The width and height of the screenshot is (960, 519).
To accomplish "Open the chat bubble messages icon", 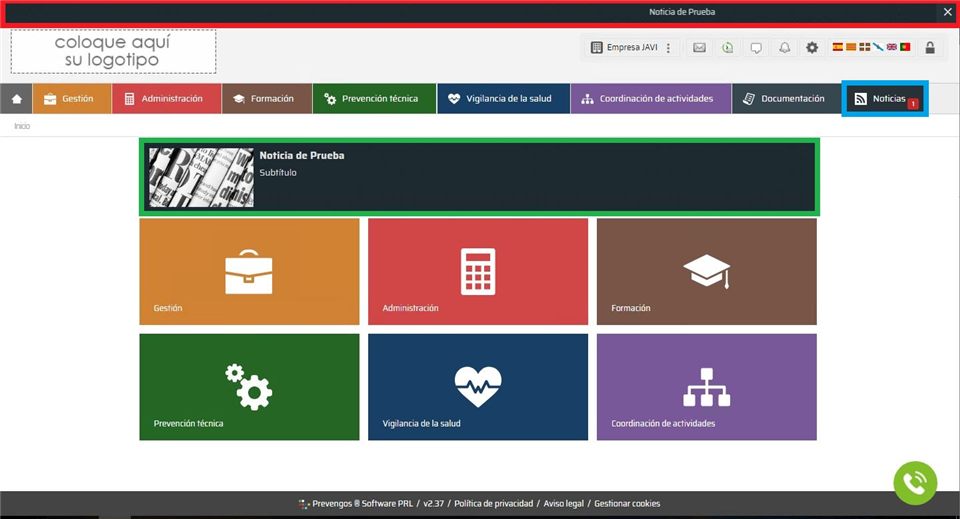I will pyautogui.click(x=756, y=48).
